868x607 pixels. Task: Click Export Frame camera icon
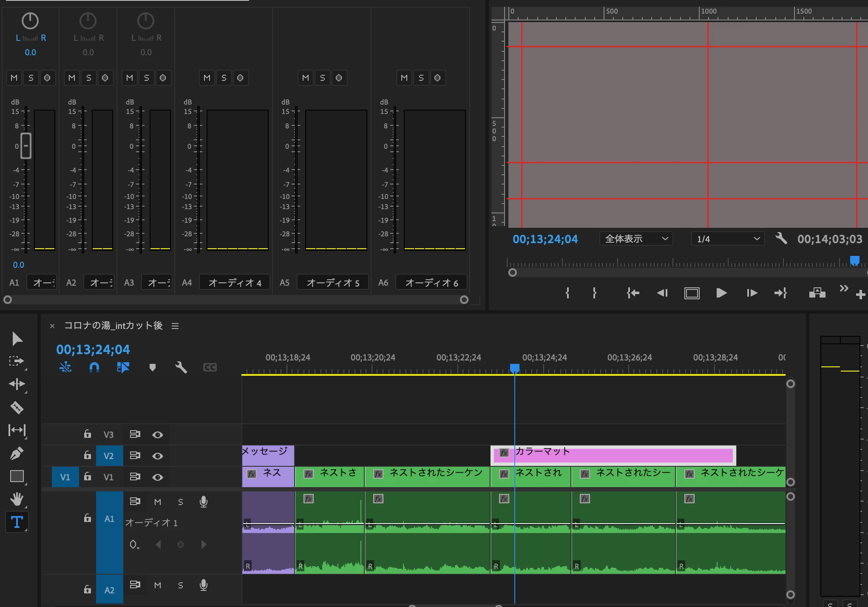[817, 293]
